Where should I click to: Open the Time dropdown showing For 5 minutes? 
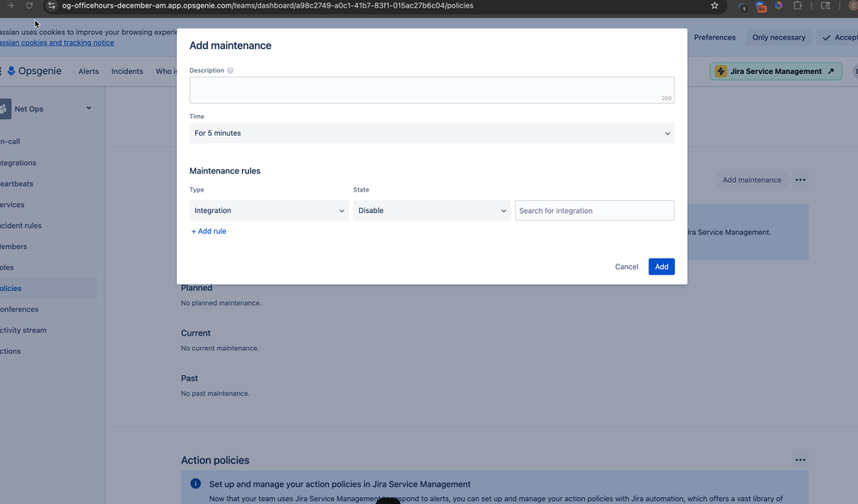click(x=432, y=133)
